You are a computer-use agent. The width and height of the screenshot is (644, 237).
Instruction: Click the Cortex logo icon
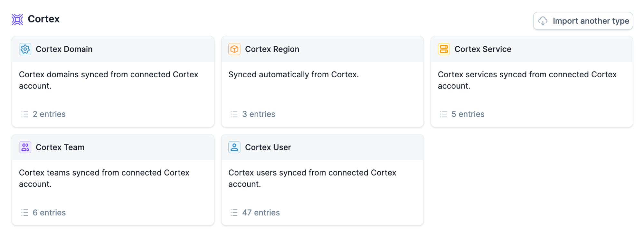pos(17,19)
